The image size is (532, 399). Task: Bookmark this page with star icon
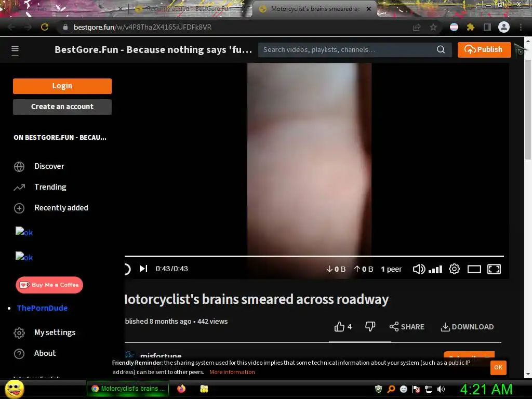[433, 27]
